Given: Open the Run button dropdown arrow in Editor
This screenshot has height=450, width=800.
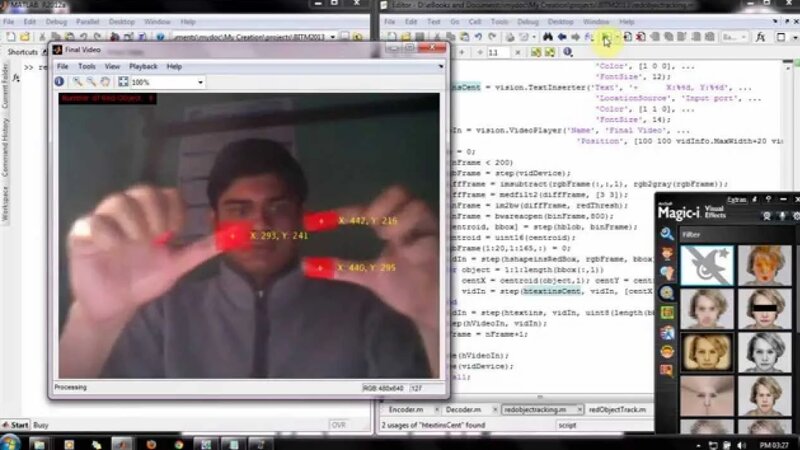Looking at the screenshot, I should pos(616,37).
